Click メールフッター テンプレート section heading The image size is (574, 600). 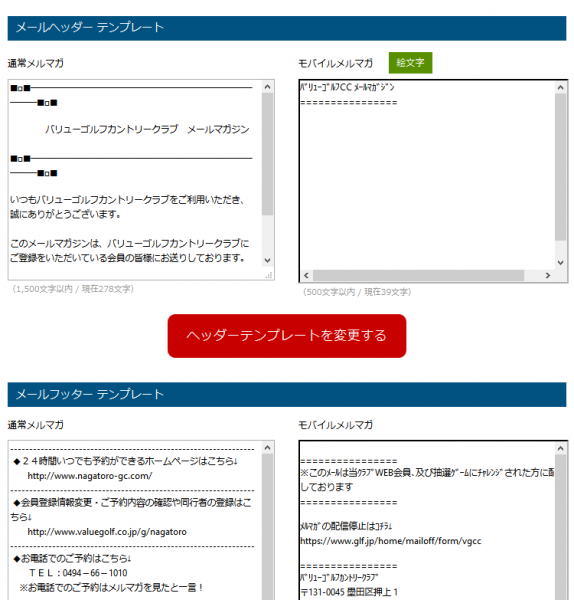tap(90, 394)
